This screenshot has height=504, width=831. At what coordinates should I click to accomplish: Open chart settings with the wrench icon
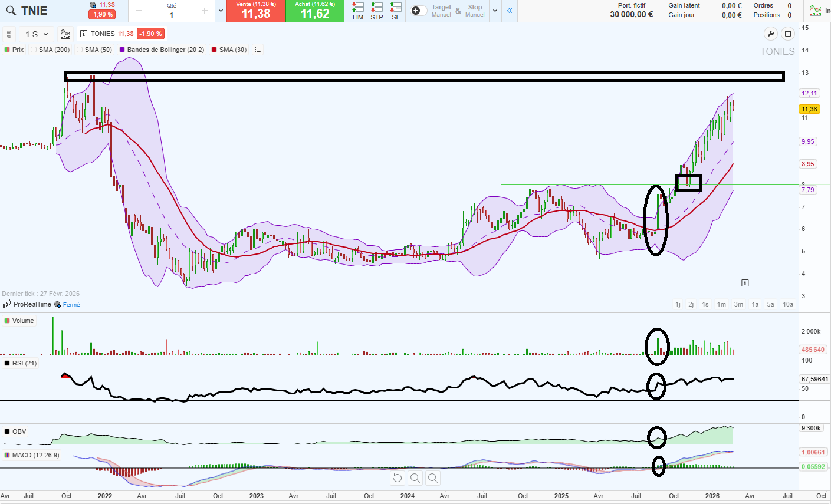(x=770, y=34)
